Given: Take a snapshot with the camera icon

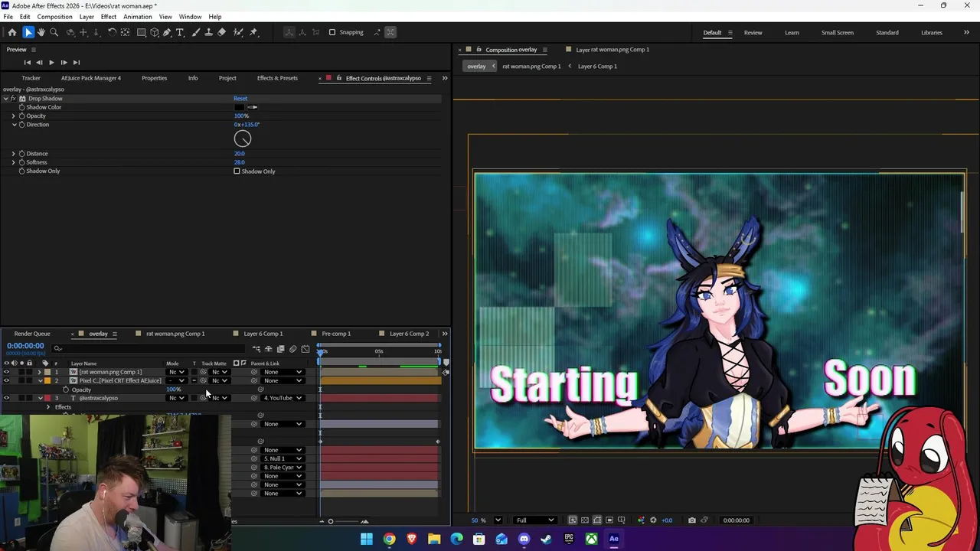Looking at the screenshot, I should click(692, 520).
